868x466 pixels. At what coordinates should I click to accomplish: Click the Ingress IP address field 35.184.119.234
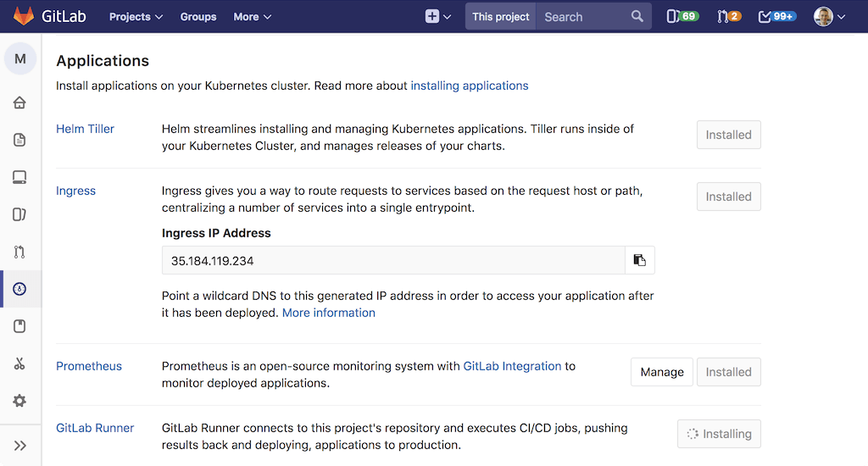[x=393, y=260]
